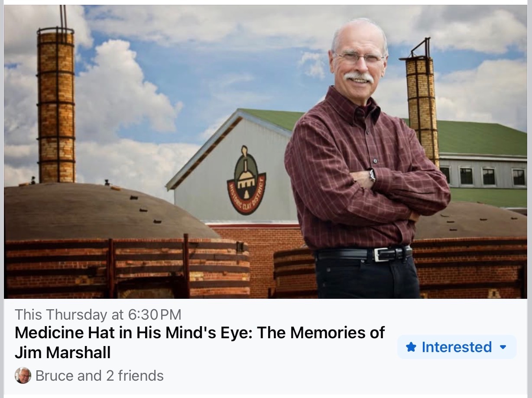Click the Jim Marshall name in the title
The image size is (532, 398).
tap(63, 353)
